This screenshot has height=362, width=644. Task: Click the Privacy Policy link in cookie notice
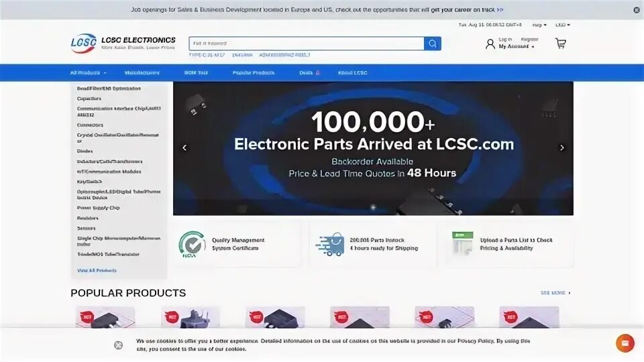click(476, 341)
